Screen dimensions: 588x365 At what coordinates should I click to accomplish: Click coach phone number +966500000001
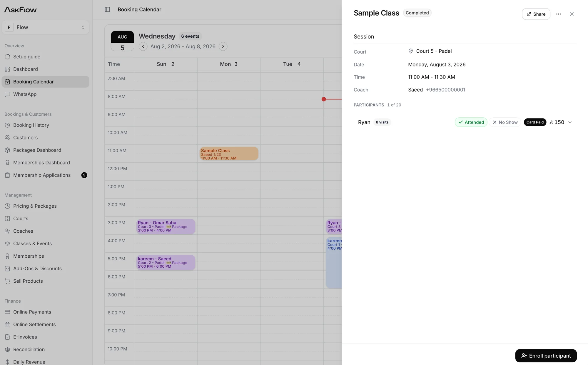click(x=445, y=90)
